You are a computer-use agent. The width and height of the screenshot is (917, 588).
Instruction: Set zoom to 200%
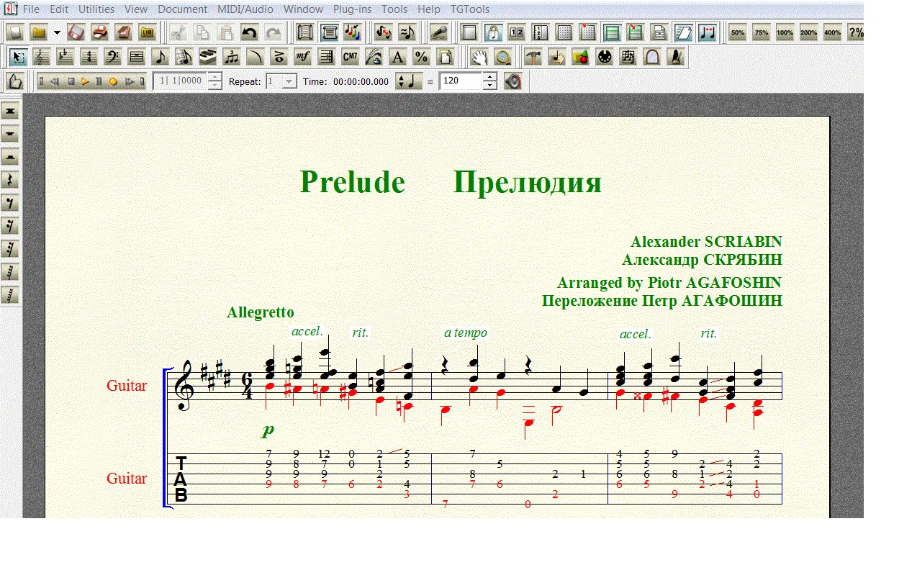click(808, 32)
